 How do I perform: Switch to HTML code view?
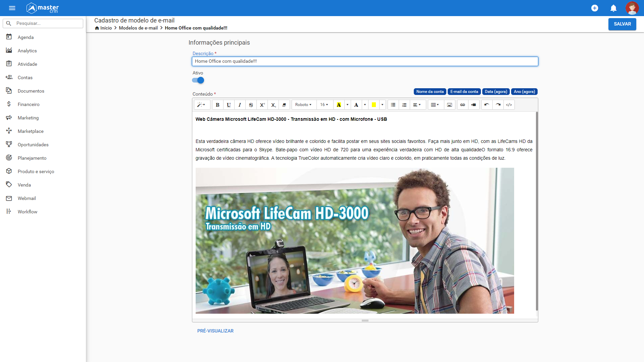509,105
